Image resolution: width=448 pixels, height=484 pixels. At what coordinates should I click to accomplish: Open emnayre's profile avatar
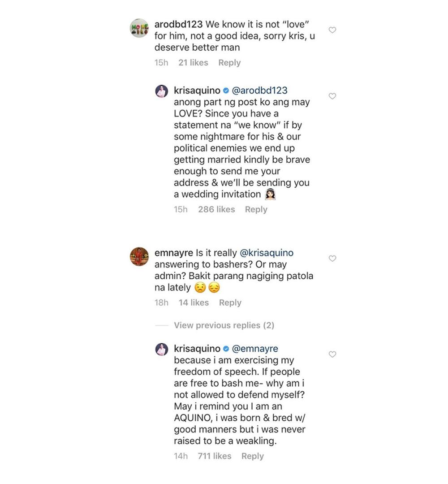139,257
